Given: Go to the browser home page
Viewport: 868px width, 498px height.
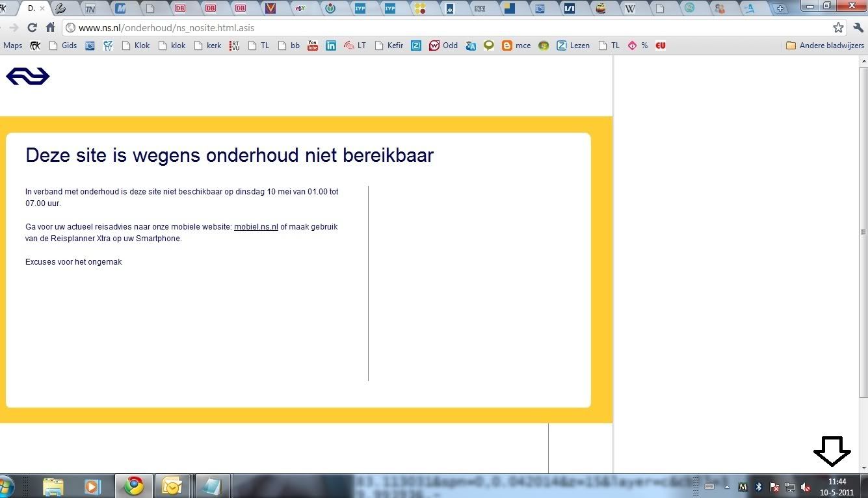Looking at the screenshot, I should click(x=50, y=28).
